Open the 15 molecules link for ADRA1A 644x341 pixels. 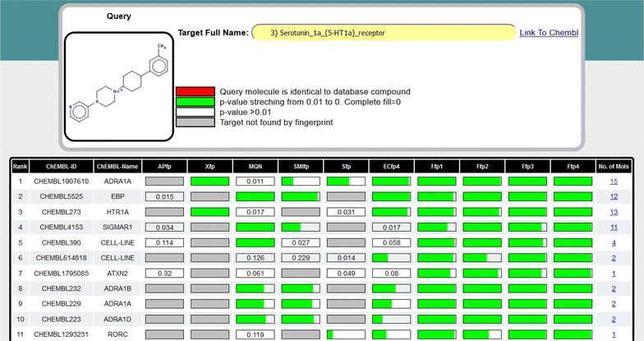point(614,180)
